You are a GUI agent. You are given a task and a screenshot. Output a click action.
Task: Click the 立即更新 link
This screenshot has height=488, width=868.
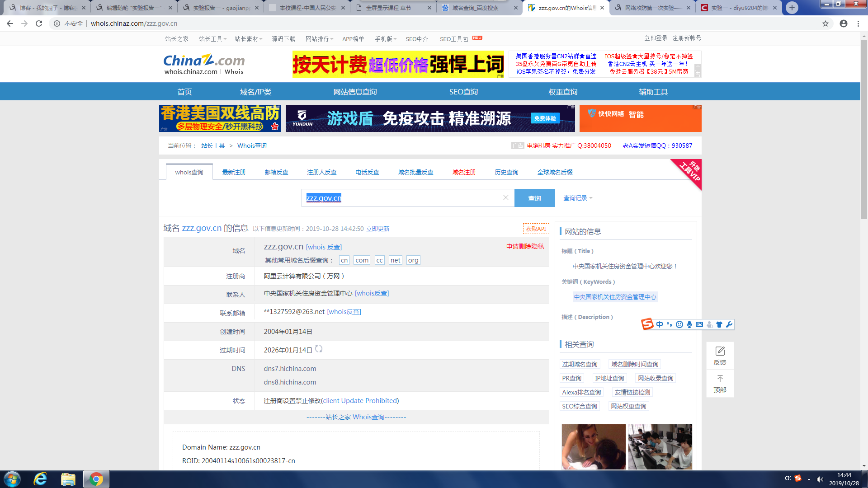[377, 229]
